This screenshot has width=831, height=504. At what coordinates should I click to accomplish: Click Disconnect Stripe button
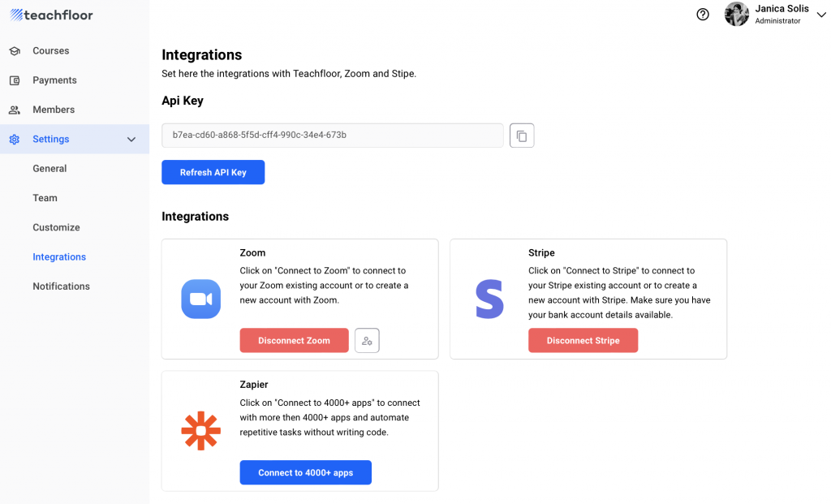(x=583, y=341)
